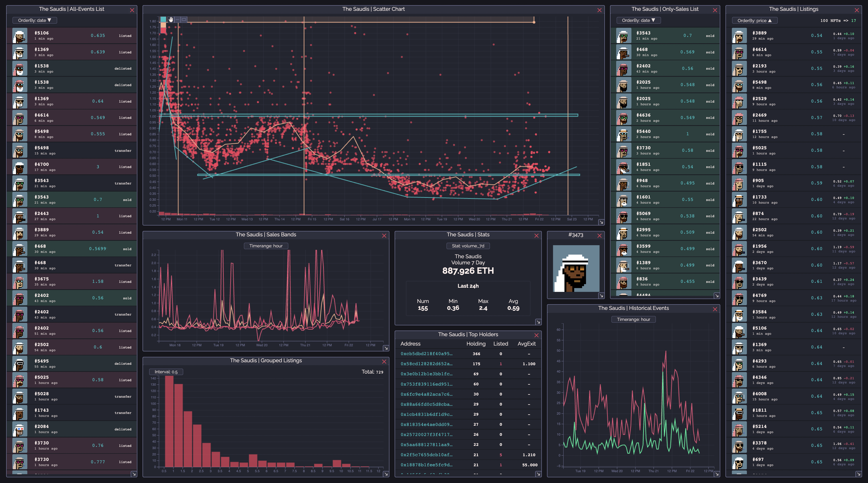
Task: Open Timerange hour dropdown in Historical Events
Action: tap(633, 319)
